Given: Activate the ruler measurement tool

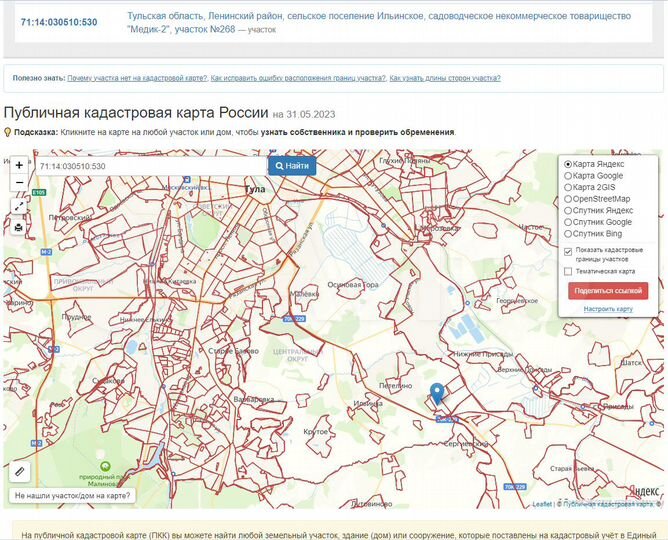Looking at the screenshot, I should 20,471.
